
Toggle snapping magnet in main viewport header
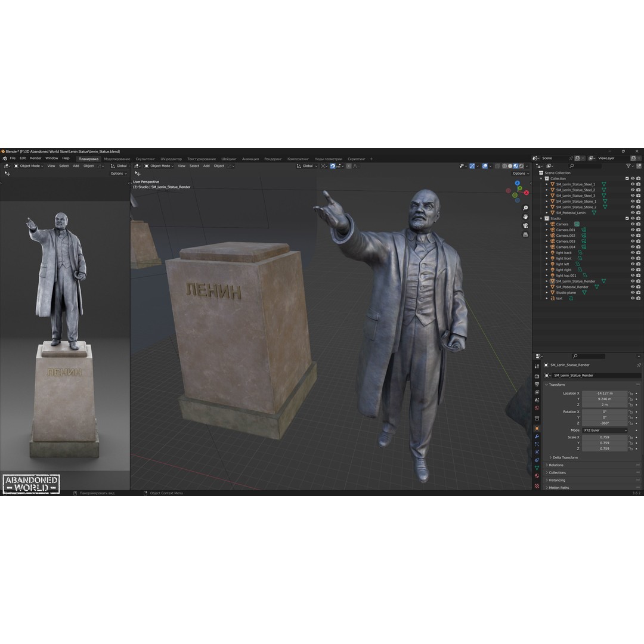click(x=333, y=166)
